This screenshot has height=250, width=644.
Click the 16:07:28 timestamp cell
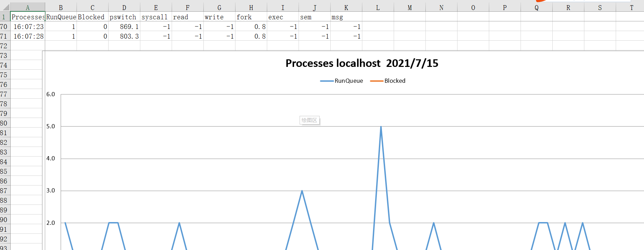tap(28, 36)
